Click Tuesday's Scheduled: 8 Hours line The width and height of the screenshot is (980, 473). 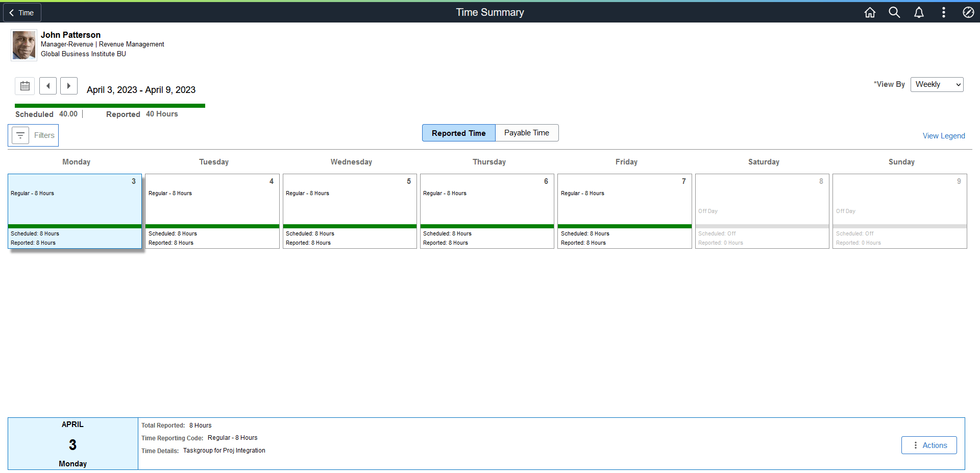(173, 233)
